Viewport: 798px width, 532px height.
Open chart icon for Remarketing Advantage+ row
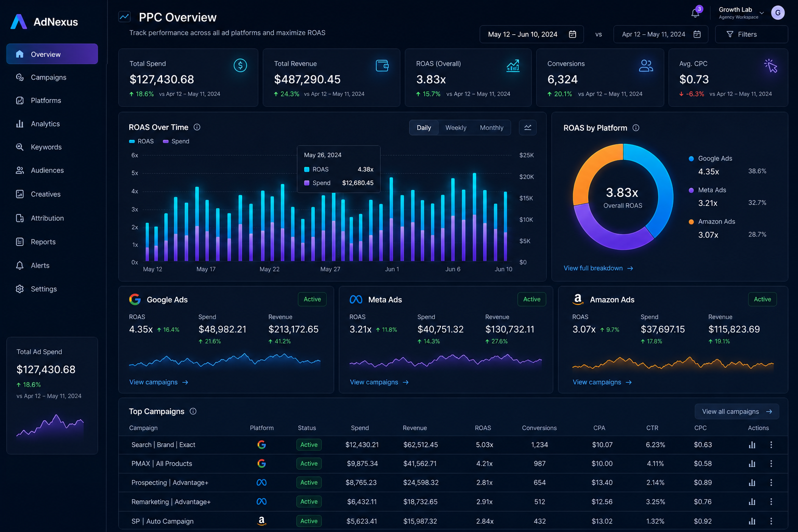coord(752,502)
